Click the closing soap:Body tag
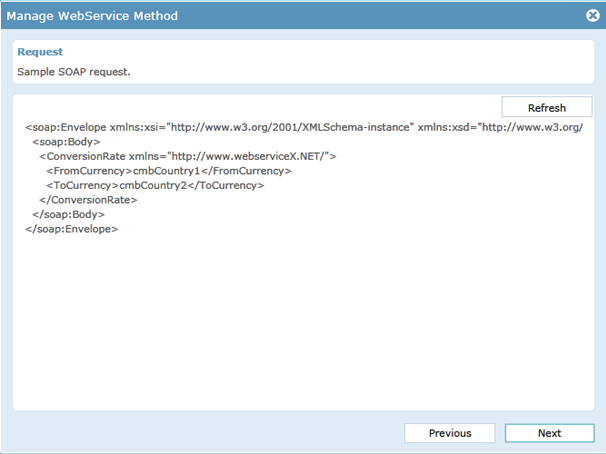 pyautogui.click(x=68, y=214)
